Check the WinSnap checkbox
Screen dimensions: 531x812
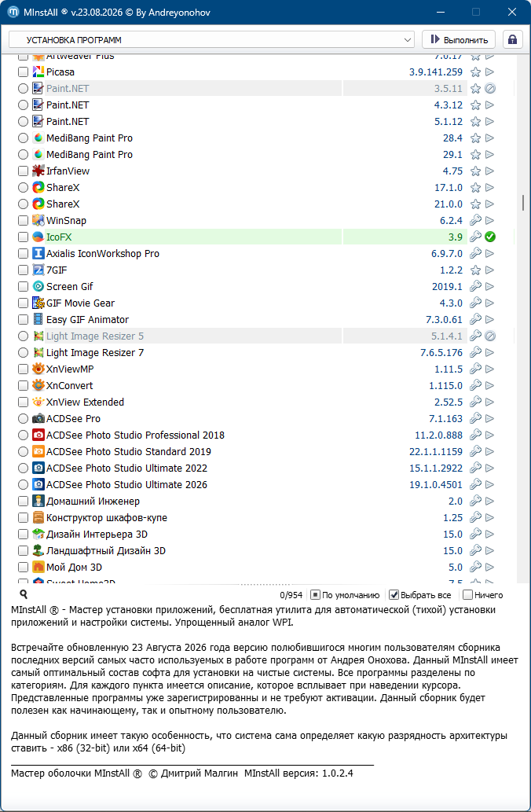click(x=23, y=221)
